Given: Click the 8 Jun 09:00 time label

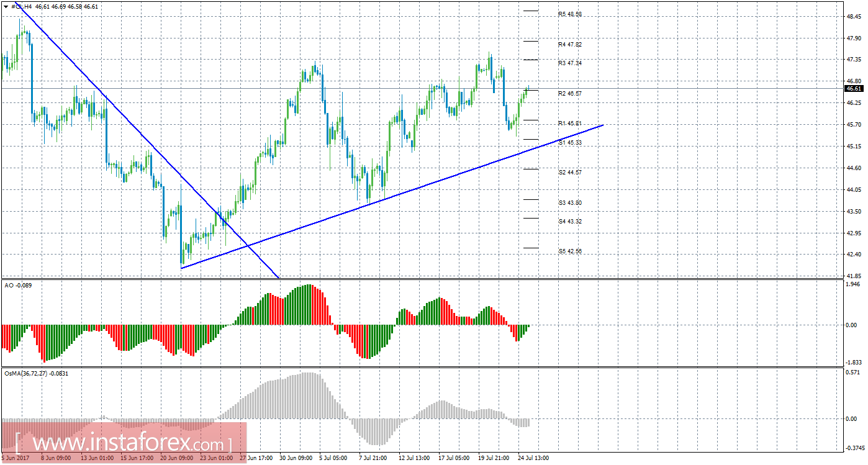Looking at the screenshot, I should click(56, 458).
